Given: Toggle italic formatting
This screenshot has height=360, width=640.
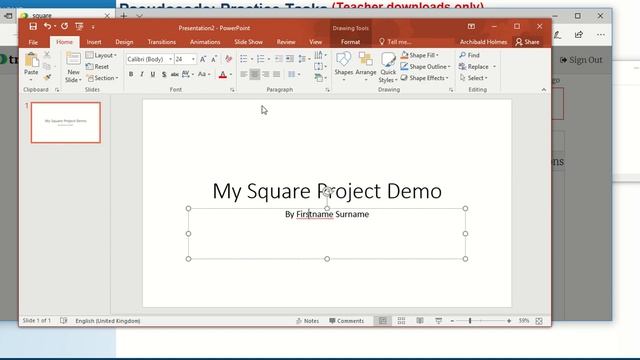Looking at the screenshot, I should click(142, 74).
